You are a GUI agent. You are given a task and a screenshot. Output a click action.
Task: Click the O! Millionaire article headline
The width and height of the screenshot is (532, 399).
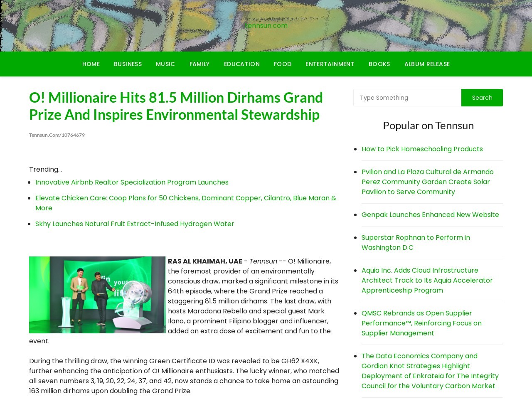tap(176, 106)
